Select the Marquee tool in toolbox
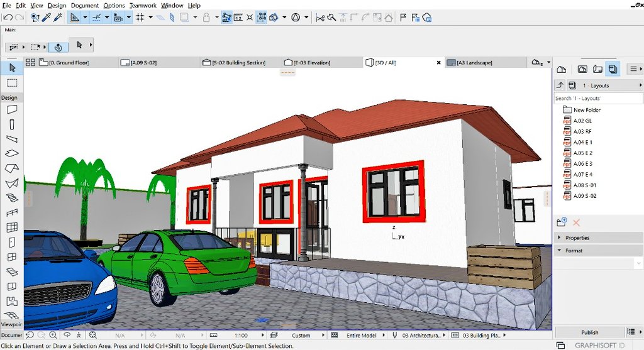The image size is (644, 350). (x=12, y=84)
